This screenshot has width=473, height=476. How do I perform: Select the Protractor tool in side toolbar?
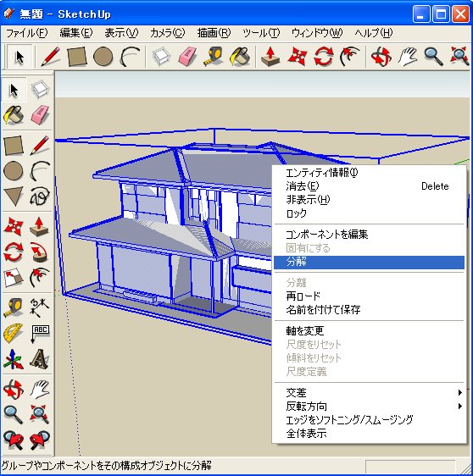coord(14,333)
